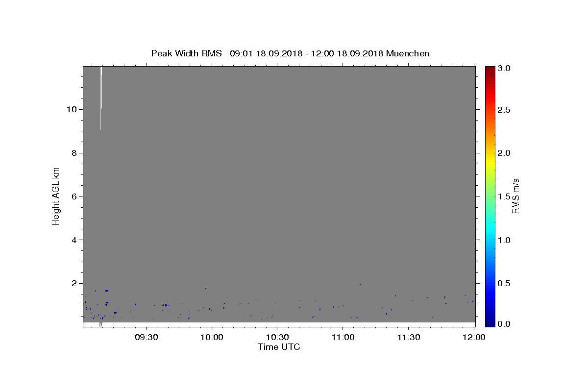Click the colorbar value 0.0
588x392 pixels.
(504, 324)
